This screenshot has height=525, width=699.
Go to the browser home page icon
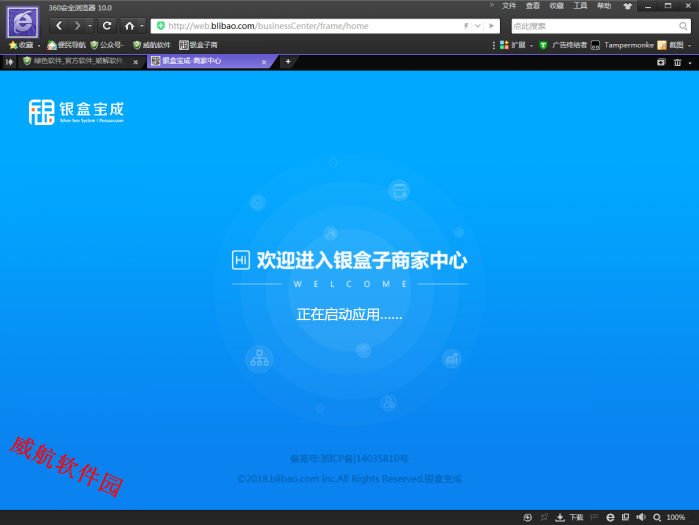(x=129, y=26)
